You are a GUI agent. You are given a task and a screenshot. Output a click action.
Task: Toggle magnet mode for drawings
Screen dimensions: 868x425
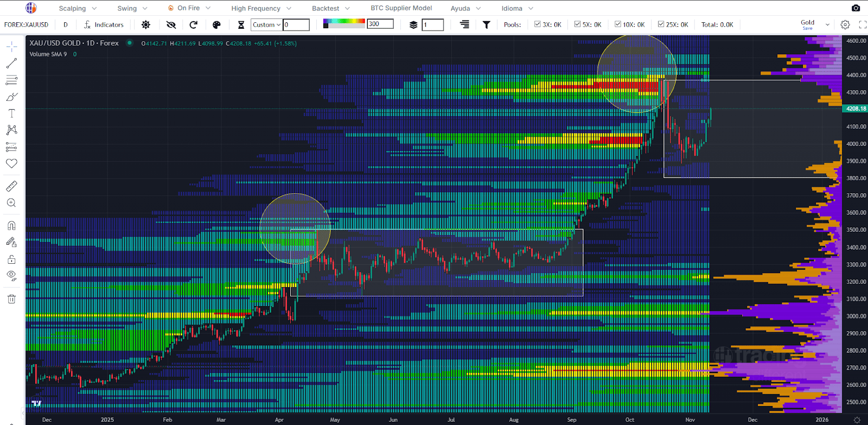[x=11, y=226]
